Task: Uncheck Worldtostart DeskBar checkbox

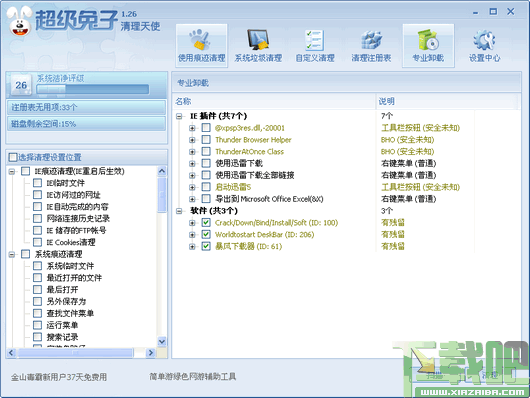Action: [206, 234]
